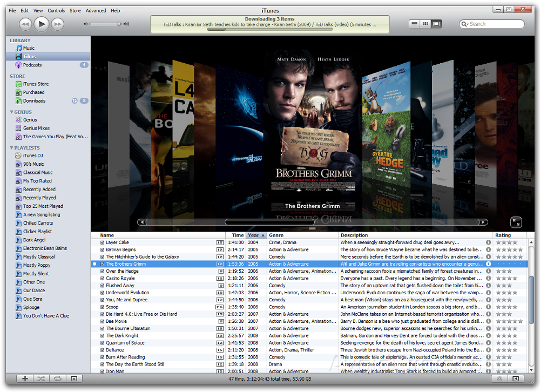Viewport: 540px width, 392px height.
Task: Enter full screen Cover Flow mode
Action: pyautogui.click(x=516, y=222)
